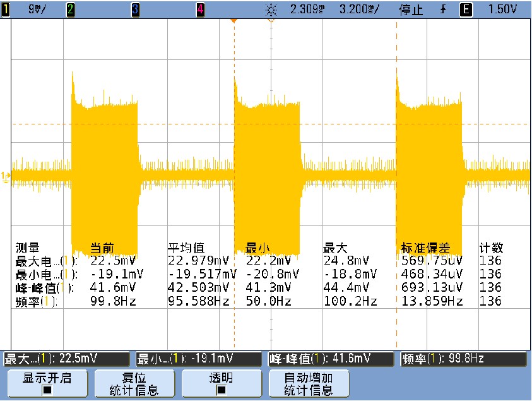Select the channel 1 indicator
The width and height of the screenshot is (532, 401).
(x=6, y=9)
